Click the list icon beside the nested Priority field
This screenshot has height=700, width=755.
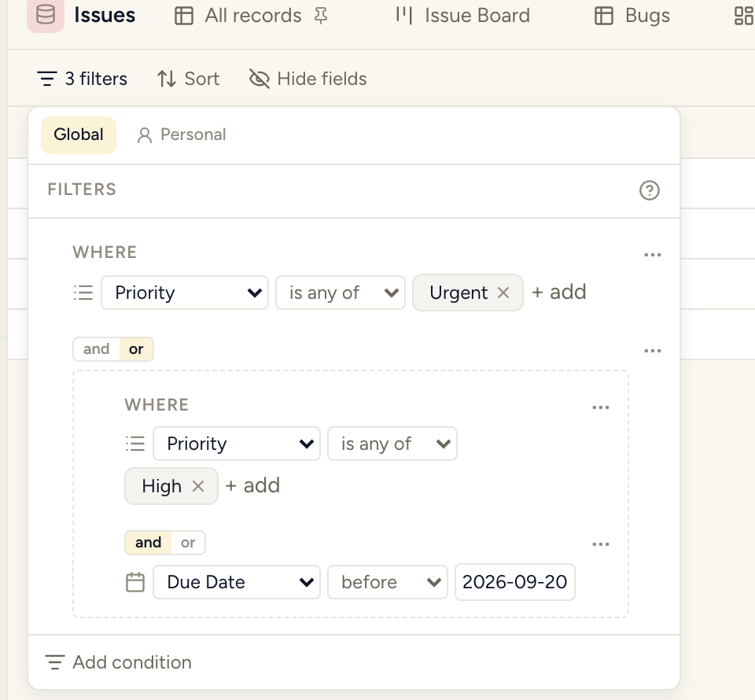point(135,444)
